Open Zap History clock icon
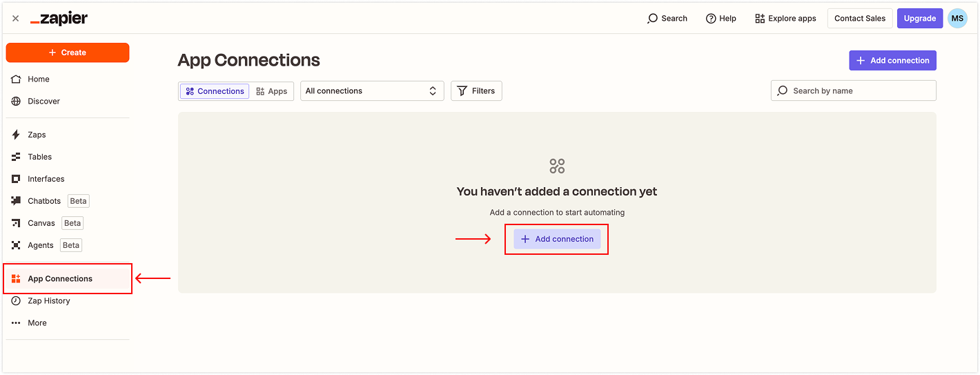 click(16, 301)
